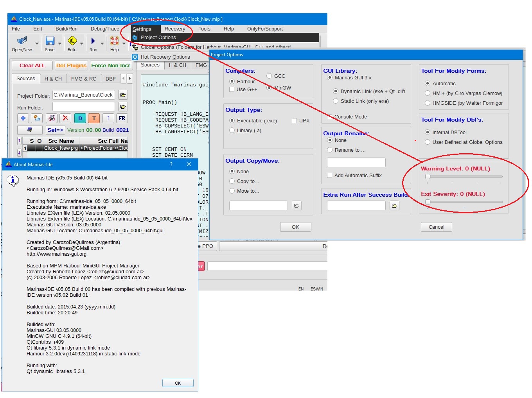The width and height of the screenshot is (532, 398).
Task: Click the small up-arrow button beside FR
Action: pos(108,118)
